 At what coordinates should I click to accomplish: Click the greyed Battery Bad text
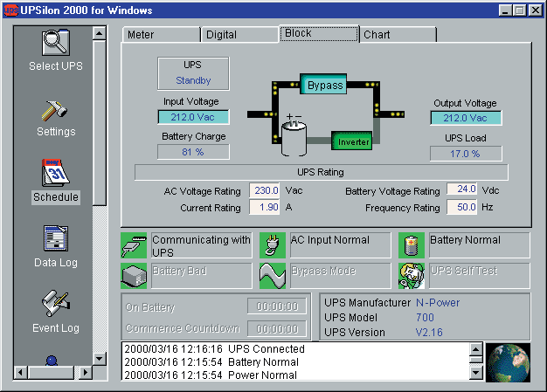point(179,271)
